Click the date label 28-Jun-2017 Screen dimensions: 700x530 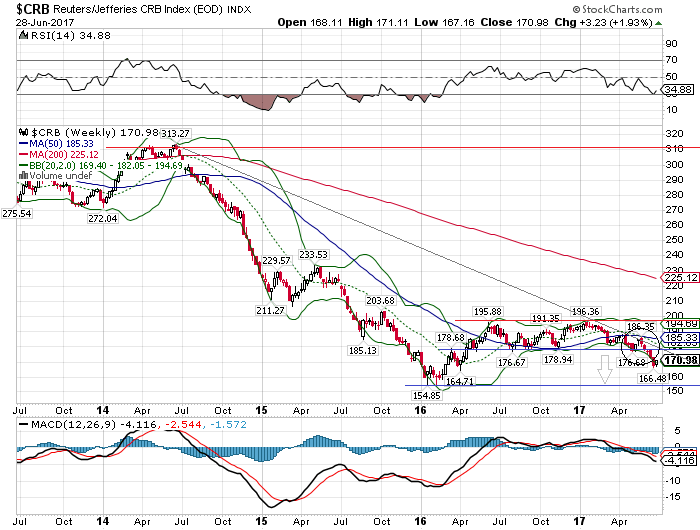pyautogui.click(x=45, y=22)
